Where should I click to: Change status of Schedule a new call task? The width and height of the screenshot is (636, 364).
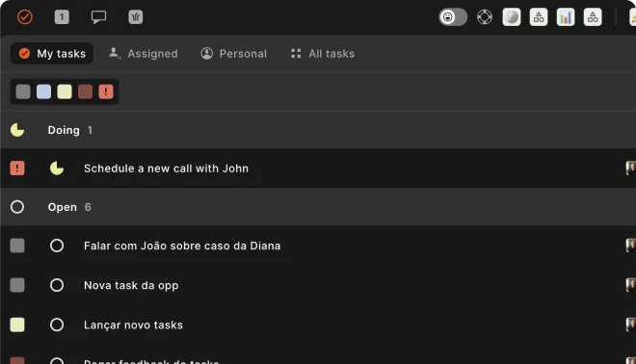57,169
